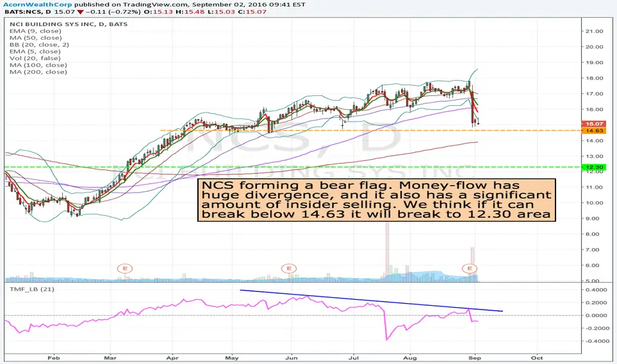Image resolution: width=617 pixels, height=364 pixels.
Task: Click the Sep label on time axis
Action: 475,357
